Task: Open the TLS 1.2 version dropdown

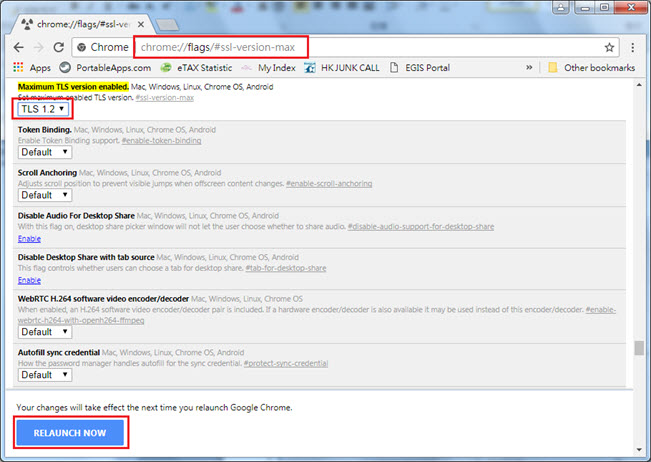Action: (43, 109)
